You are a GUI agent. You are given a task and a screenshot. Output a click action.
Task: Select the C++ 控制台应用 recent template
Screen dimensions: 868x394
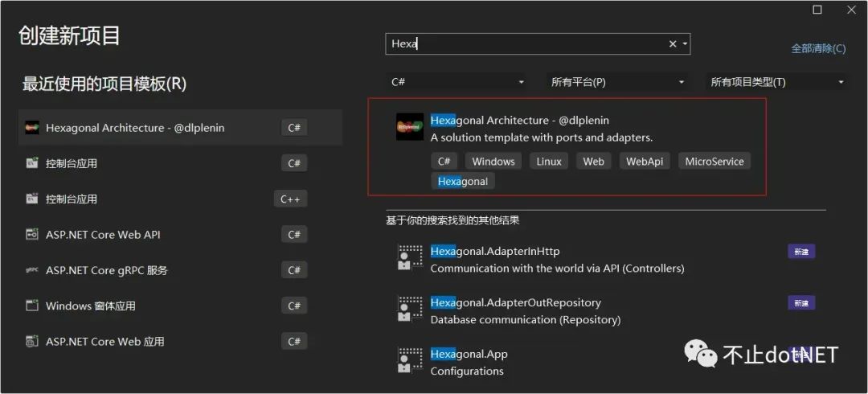pos(181,199)
